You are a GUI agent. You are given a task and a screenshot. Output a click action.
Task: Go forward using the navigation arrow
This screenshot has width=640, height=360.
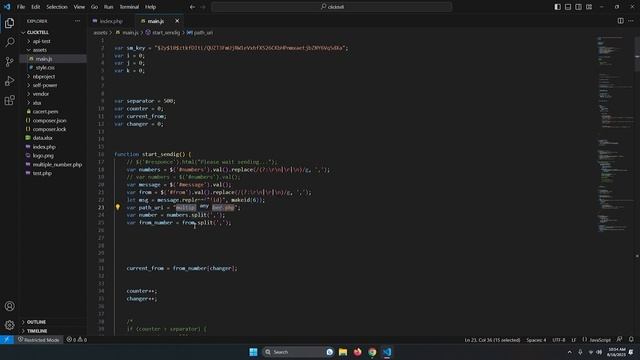pos(203,7)
